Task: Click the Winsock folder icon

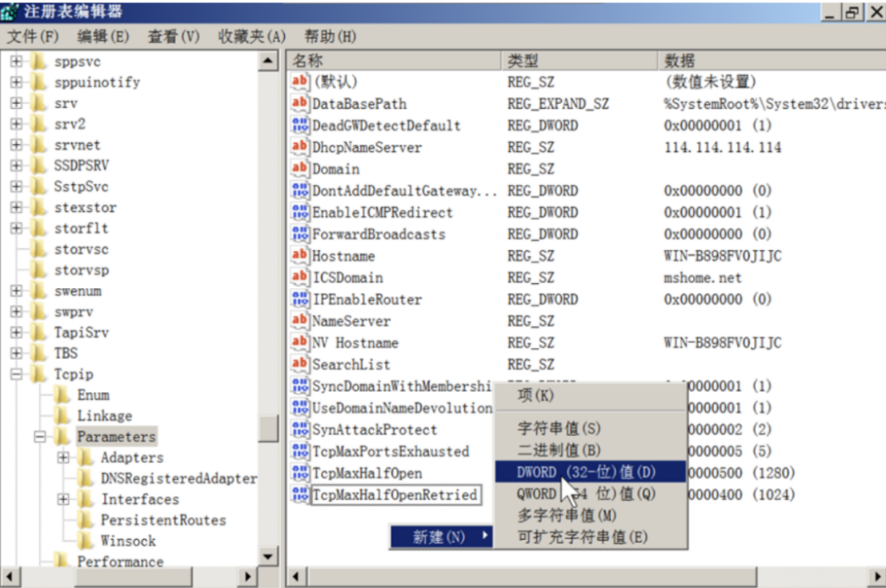Action: pyautogui.click(x=86, y=541)
